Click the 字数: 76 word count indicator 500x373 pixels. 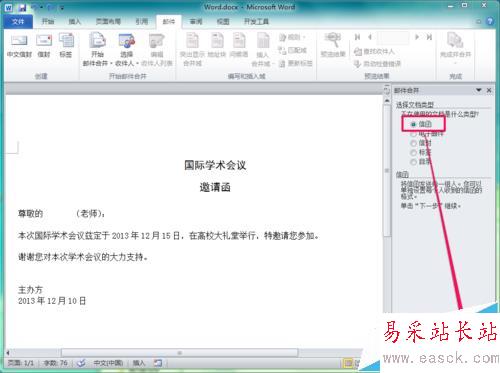pyautogui.click(x=55, y=363)
